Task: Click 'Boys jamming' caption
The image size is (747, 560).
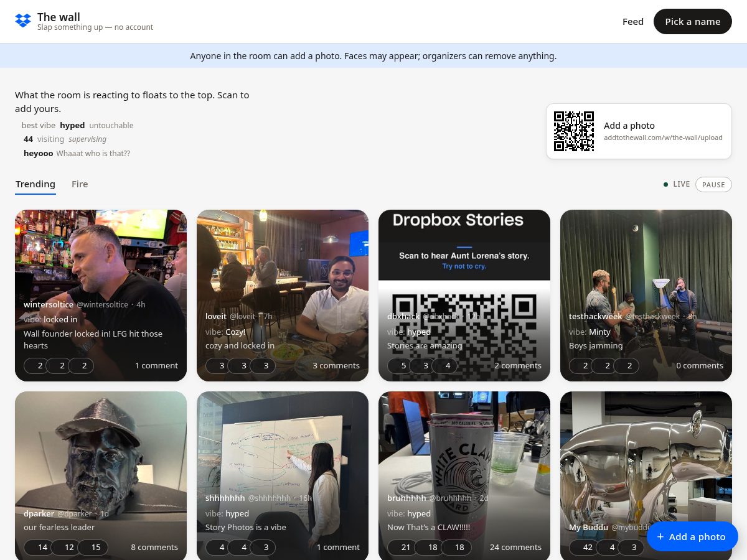Action: point(596,345)
